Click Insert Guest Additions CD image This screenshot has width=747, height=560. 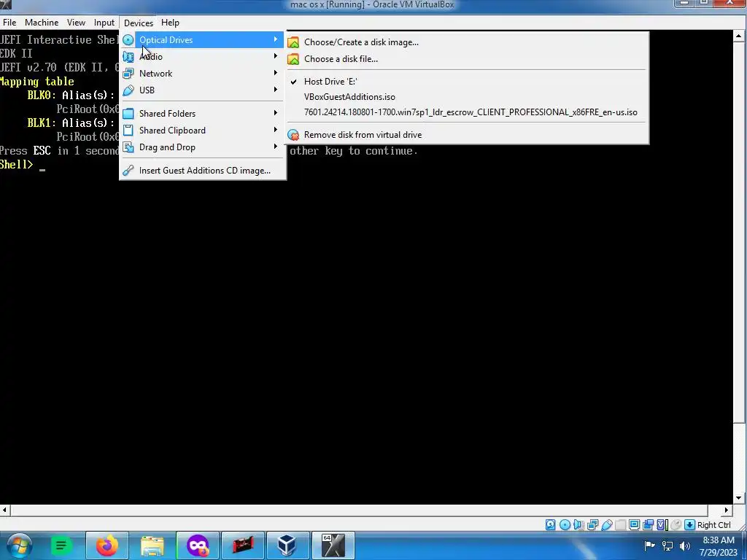click(x=203, y=171)
